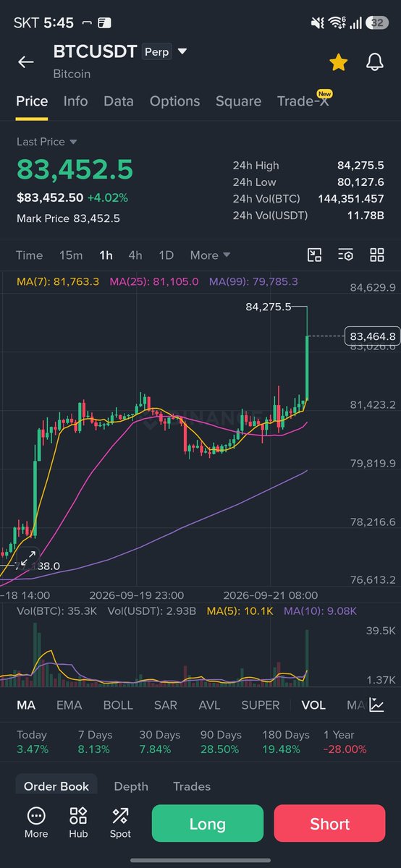Viewport: 401px width, 868px height.
Task: Click the muted sound icon in status bar
Action: pos(317,23)
